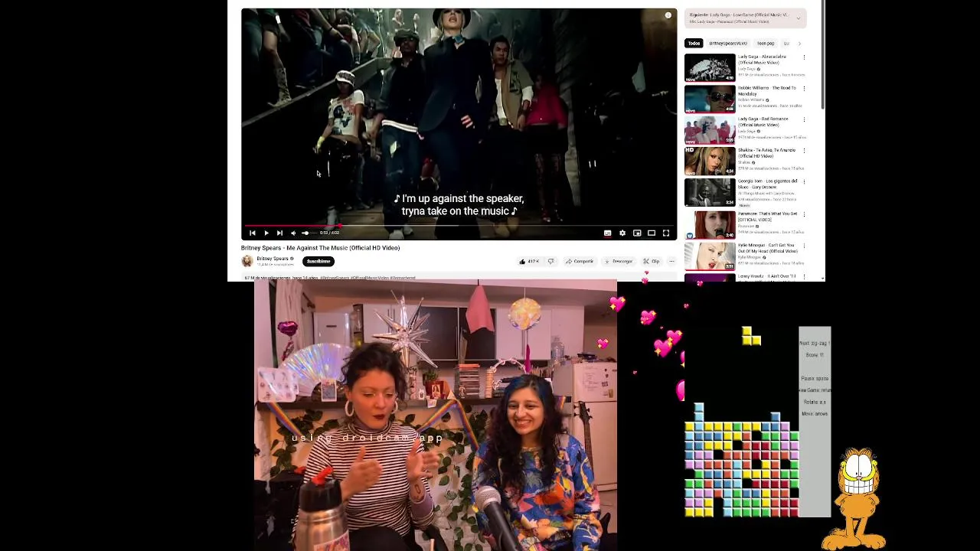Click the Descargar download button

point(619,261)
